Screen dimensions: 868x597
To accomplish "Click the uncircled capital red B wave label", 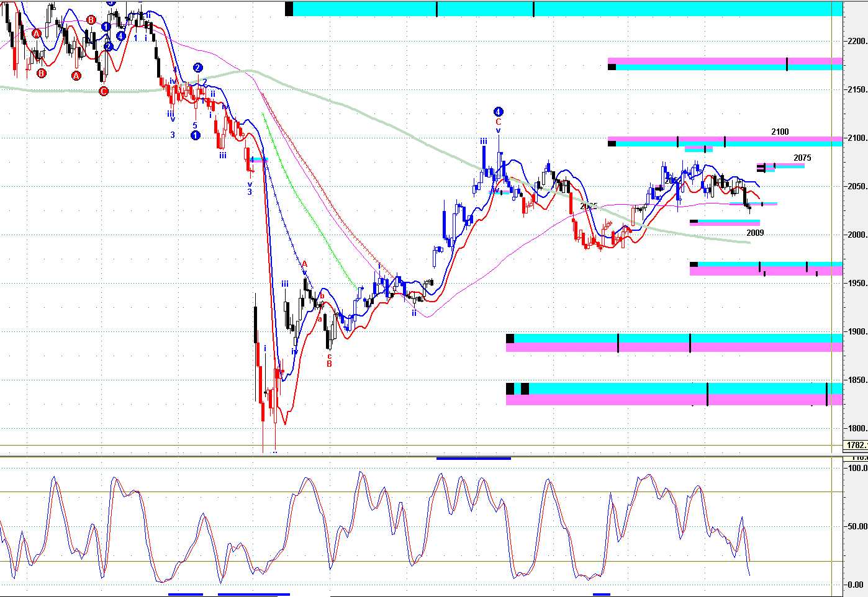I will (x=329, y=364).
